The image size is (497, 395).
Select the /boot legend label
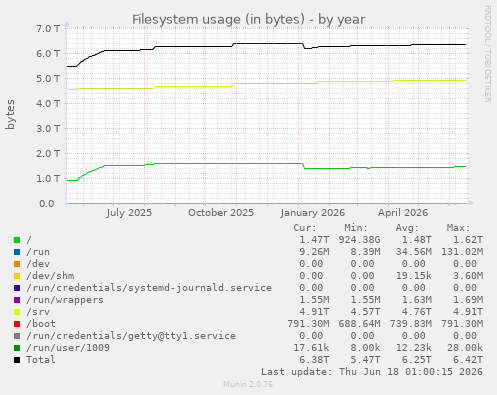(x=41, y=324)
